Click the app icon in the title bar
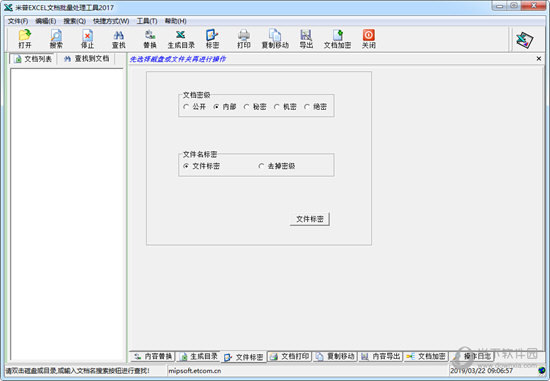This screenshot has width=550, height=381. tap(8, 7)
